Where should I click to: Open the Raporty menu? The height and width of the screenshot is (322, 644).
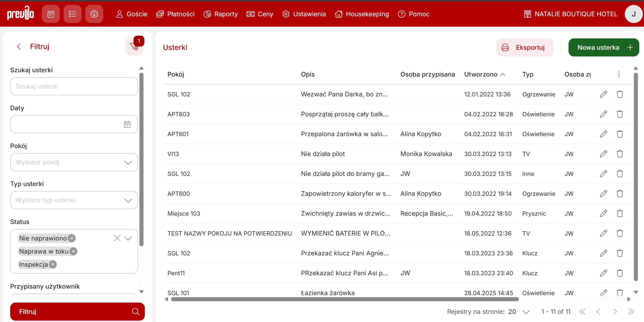220,14
